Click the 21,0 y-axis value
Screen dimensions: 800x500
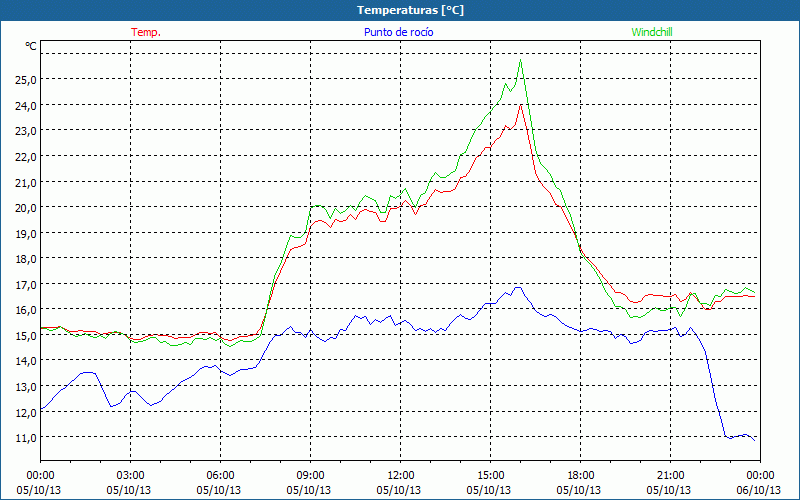click(26, 182)
